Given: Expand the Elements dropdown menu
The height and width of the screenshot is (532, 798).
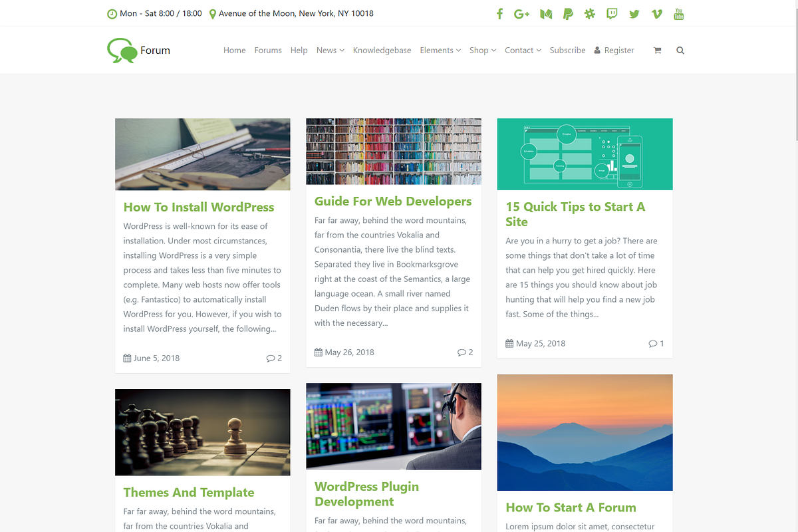Looking at the screenshot, I should pyautogui.click(x=440, y=51).
